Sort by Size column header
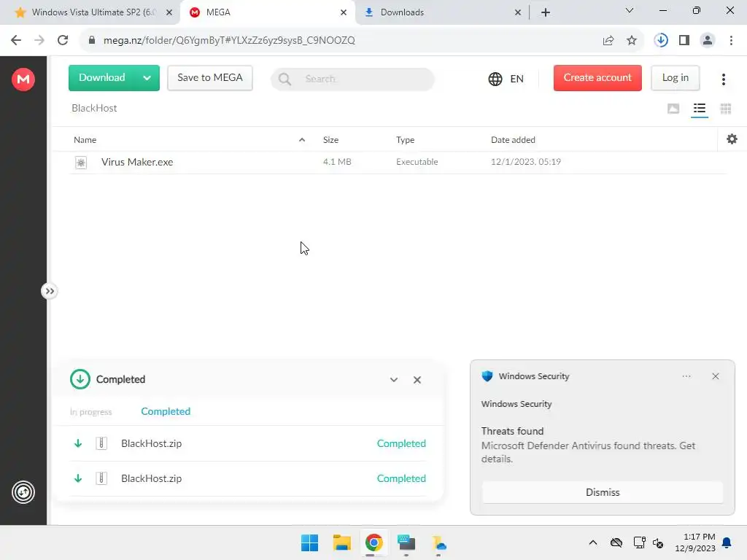 coord(330,139)
